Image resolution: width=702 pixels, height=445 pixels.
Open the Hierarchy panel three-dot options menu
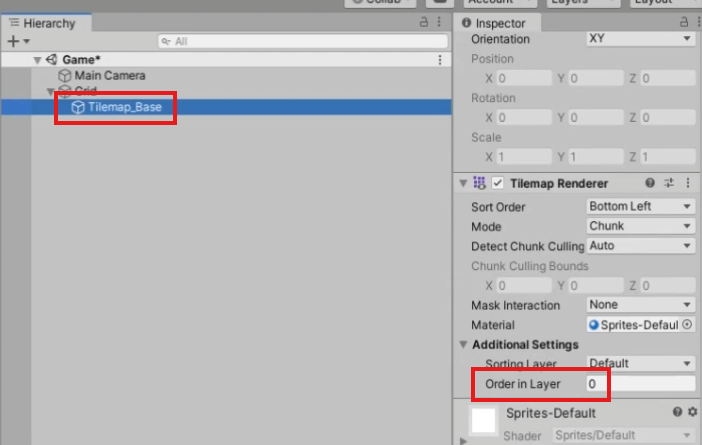click(439, 21)
